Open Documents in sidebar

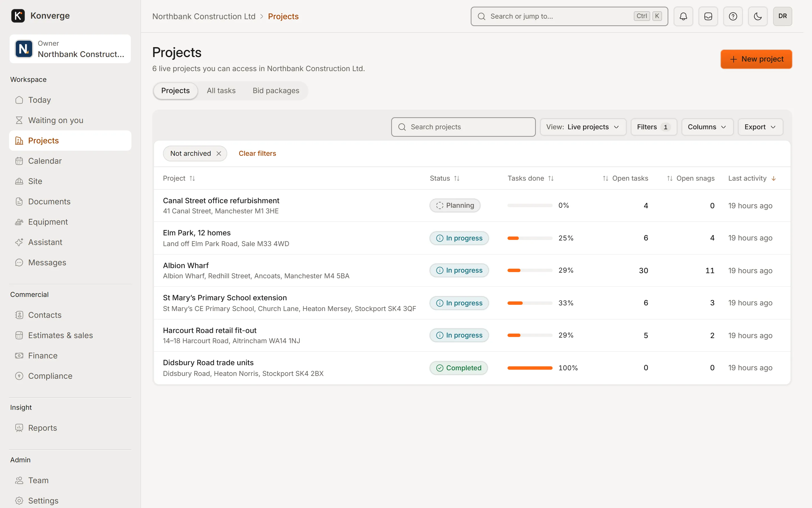(70, 202)
